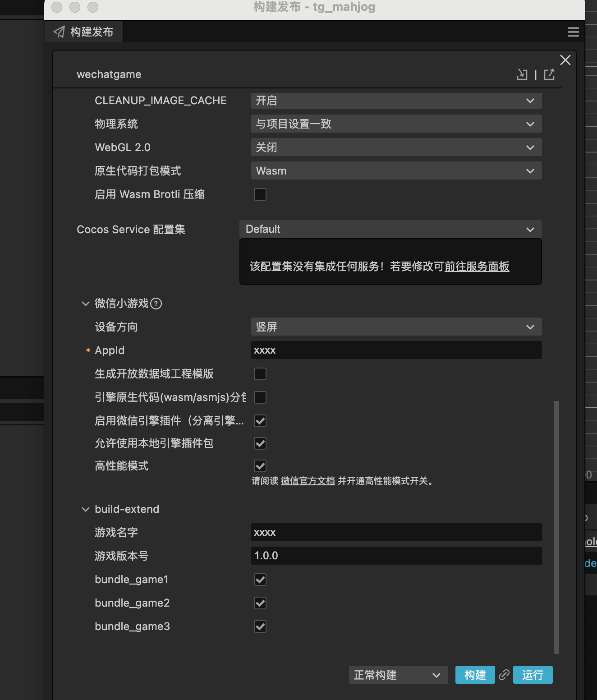Open 正常构建 build mode dropdown
The image size is (597, 700).
point(399,675)
